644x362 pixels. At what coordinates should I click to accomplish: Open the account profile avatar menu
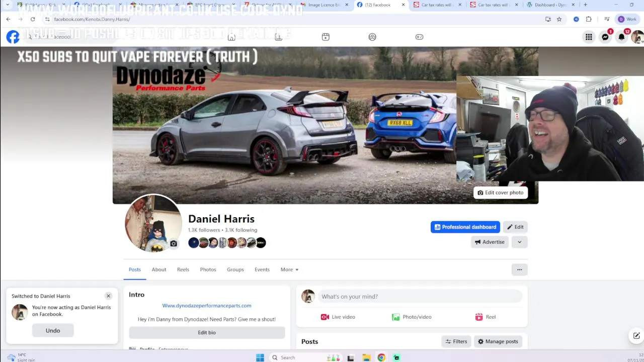coord(637,37)
